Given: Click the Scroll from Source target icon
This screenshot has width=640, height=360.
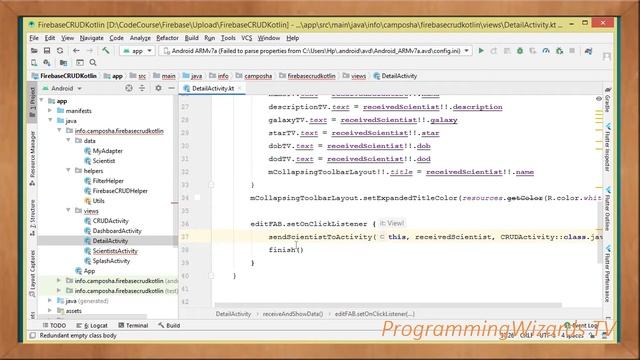Looking at the screenshot, I should pos(129,88).
